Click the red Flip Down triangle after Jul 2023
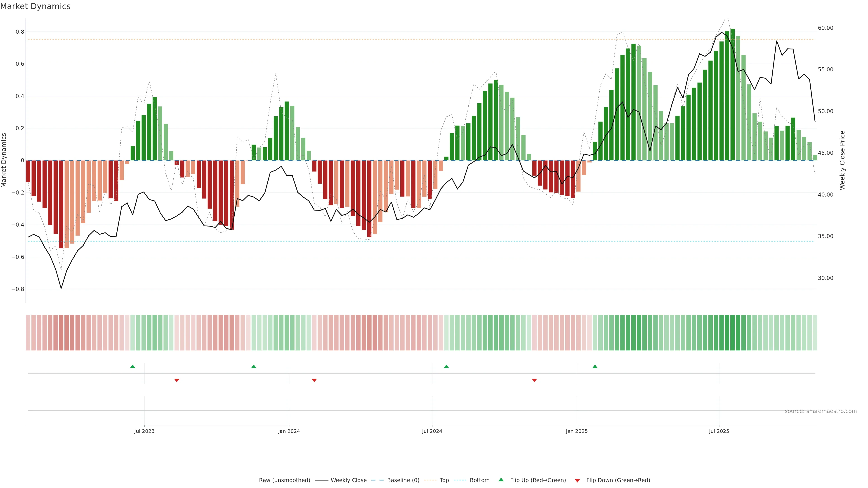The height and width of the screenshot is (488, 868). point(177,380)
